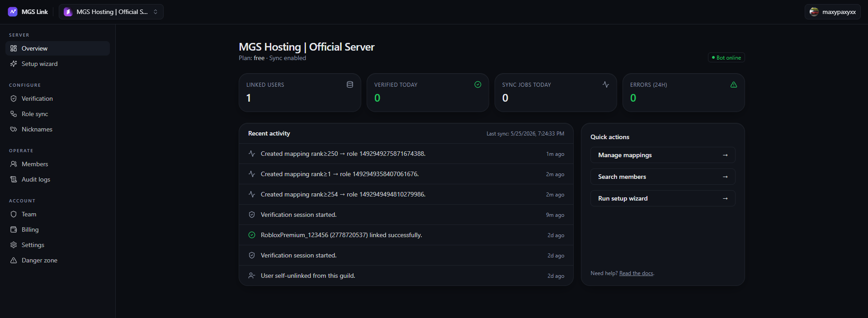
Task: Click the Last sync timestamp text
Action: coord(525,134)
